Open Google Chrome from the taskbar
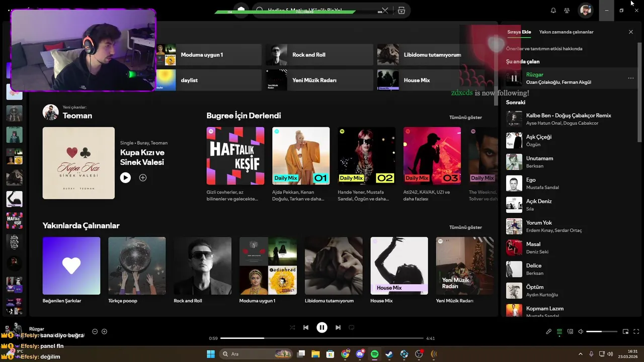Viewport: 644px width, 362px height. coord(345,354)
